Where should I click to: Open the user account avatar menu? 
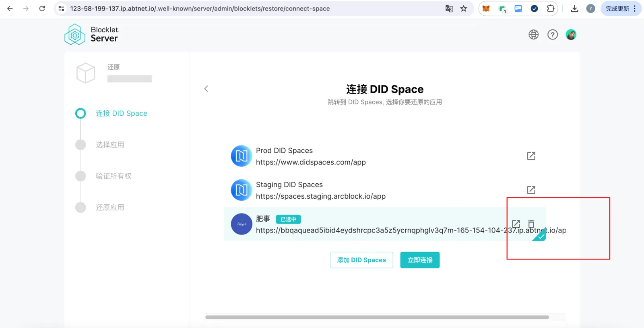pyautogui.click(x=571, y=35)
